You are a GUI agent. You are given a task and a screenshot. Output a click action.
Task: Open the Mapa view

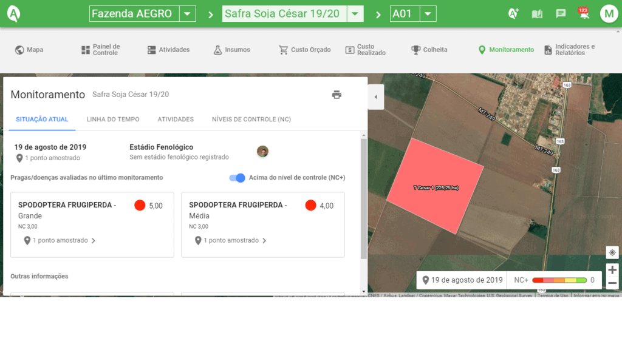[x=28, y=50]
